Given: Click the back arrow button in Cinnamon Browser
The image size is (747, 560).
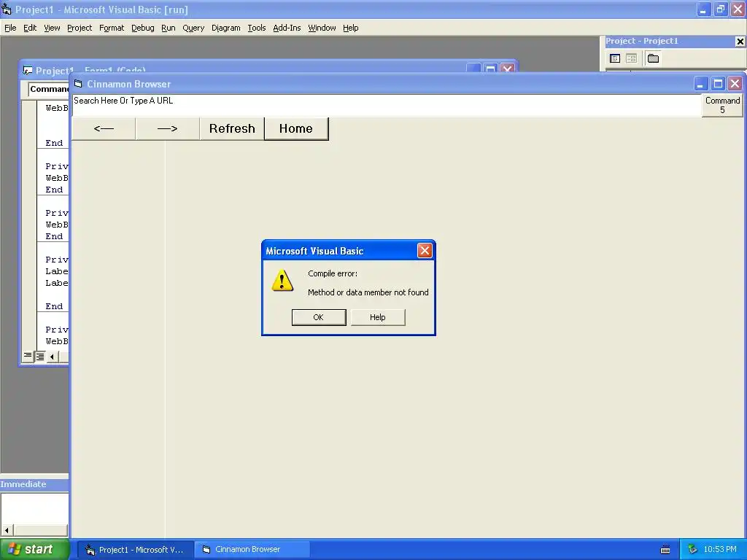Looking at the screenshot, I should (104, 128).
